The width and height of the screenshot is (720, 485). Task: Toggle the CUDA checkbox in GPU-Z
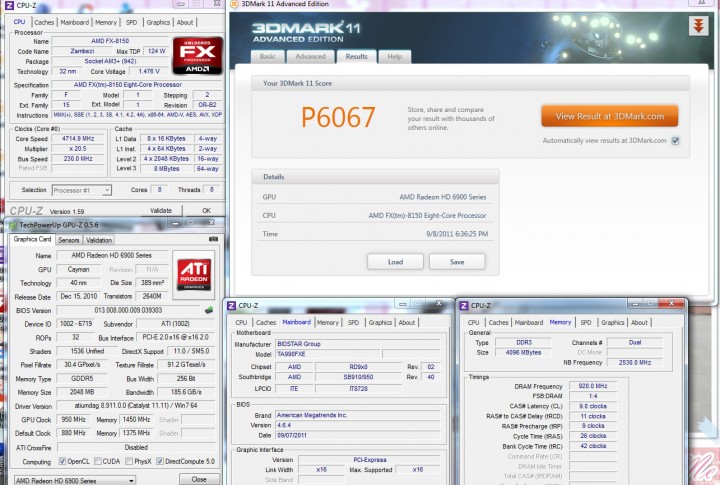coord(98,461)
